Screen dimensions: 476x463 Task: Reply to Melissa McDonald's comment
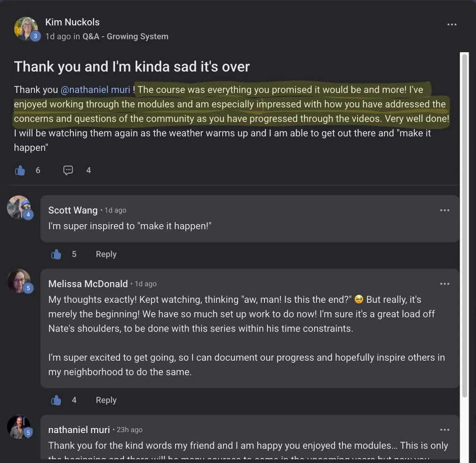point(106,400)
